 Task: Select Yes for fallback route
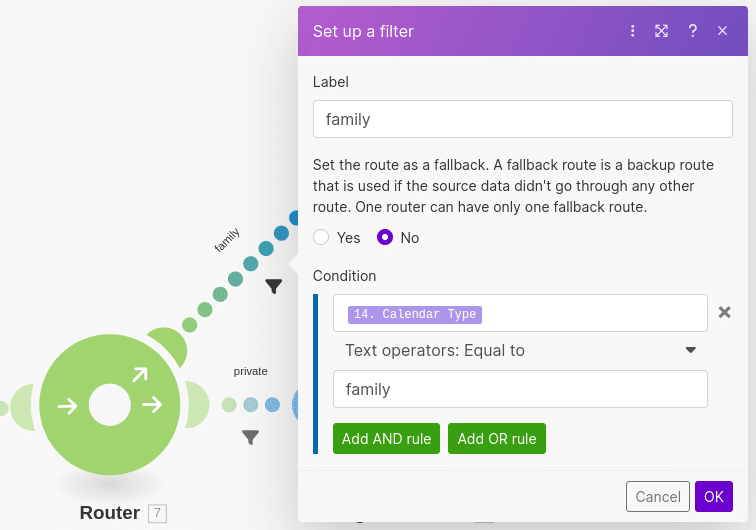(321, 237)
